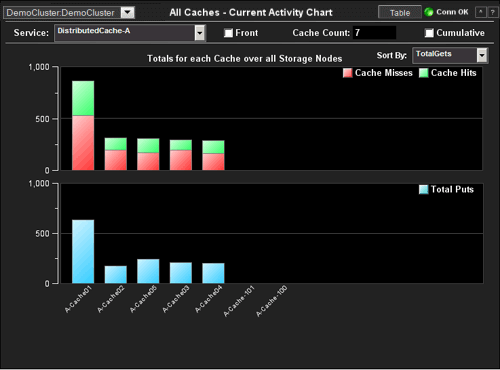Select the A-Cache01 Total Puts blue bar
This screenshot has width=500, height=370.
(83, 252)
